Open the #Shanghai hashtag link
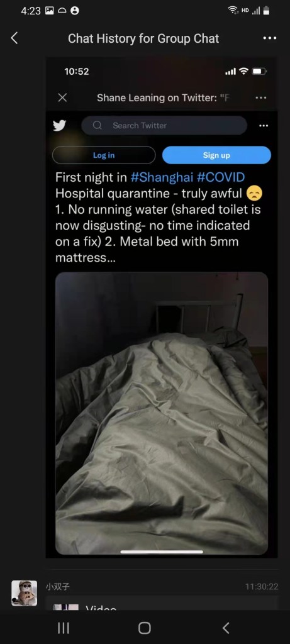 pos(162,177)
